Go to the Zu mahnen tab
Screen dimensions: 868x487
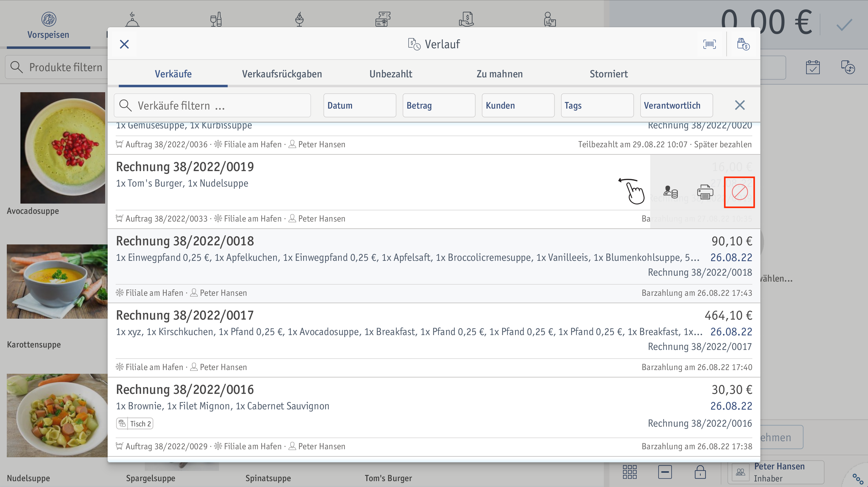500,74
